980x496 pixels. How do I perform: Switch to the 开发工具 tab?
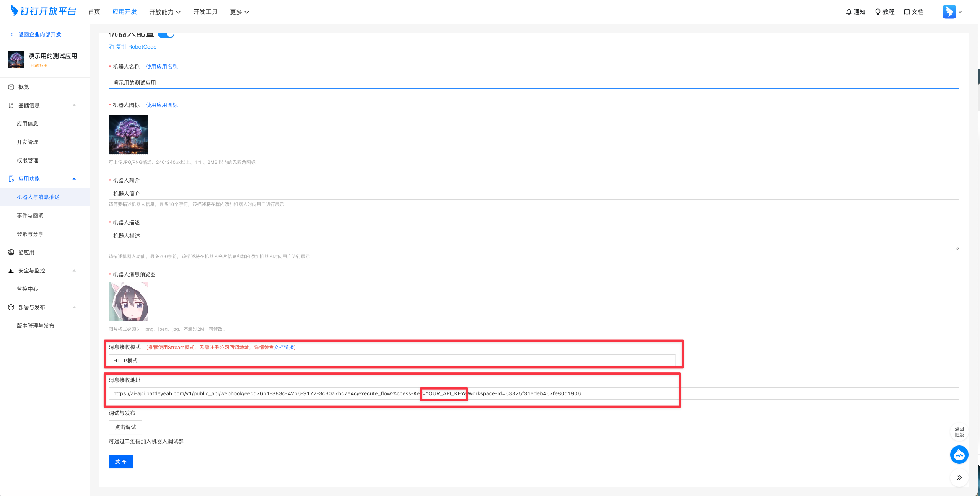[205, 12]
